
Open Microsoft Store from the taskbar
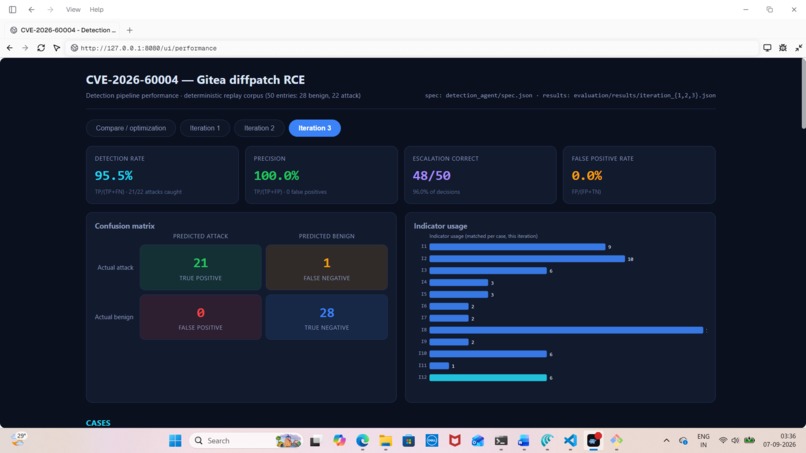pos(409,441)
